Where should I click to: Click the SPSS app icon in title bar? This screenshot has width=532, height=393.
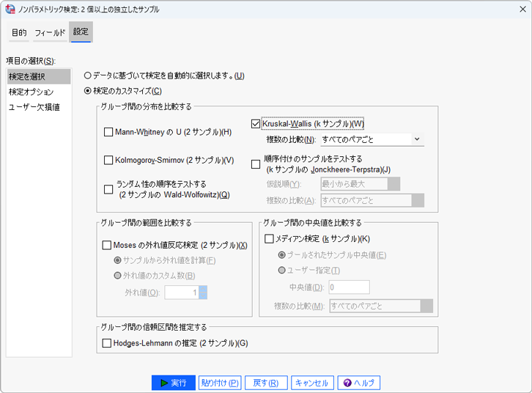point(10,9)
